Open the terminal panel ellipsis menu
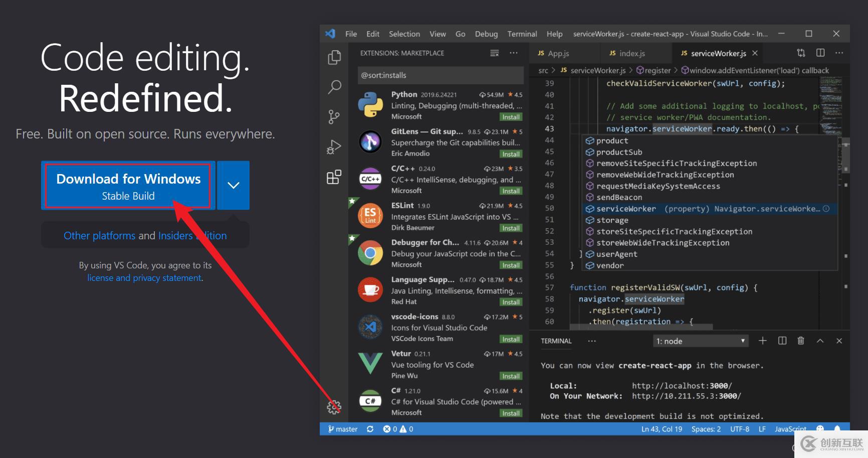The height and width of the screenshot is (458, 868). pyautogui.click(x=592, y=341)
